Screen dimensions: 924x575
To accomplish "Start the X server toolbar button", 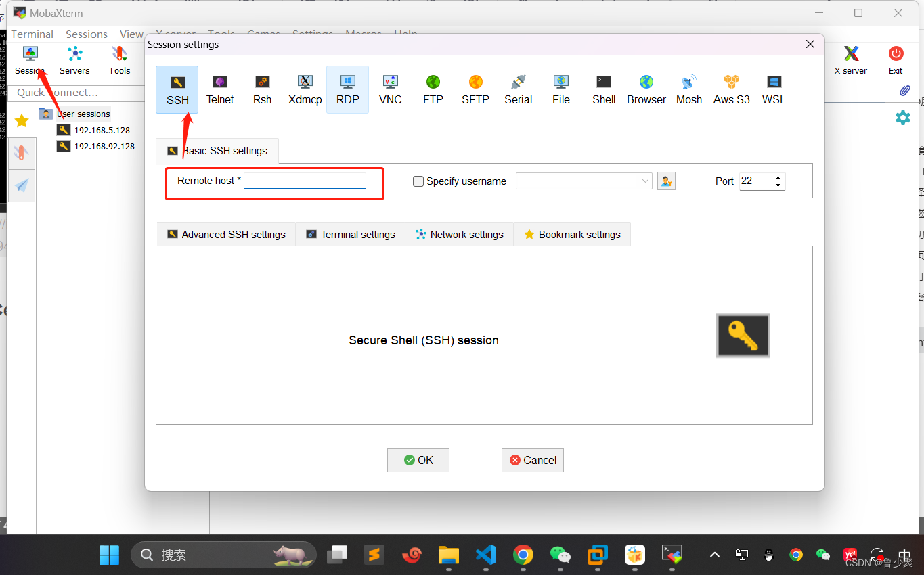I will point(851,60).
